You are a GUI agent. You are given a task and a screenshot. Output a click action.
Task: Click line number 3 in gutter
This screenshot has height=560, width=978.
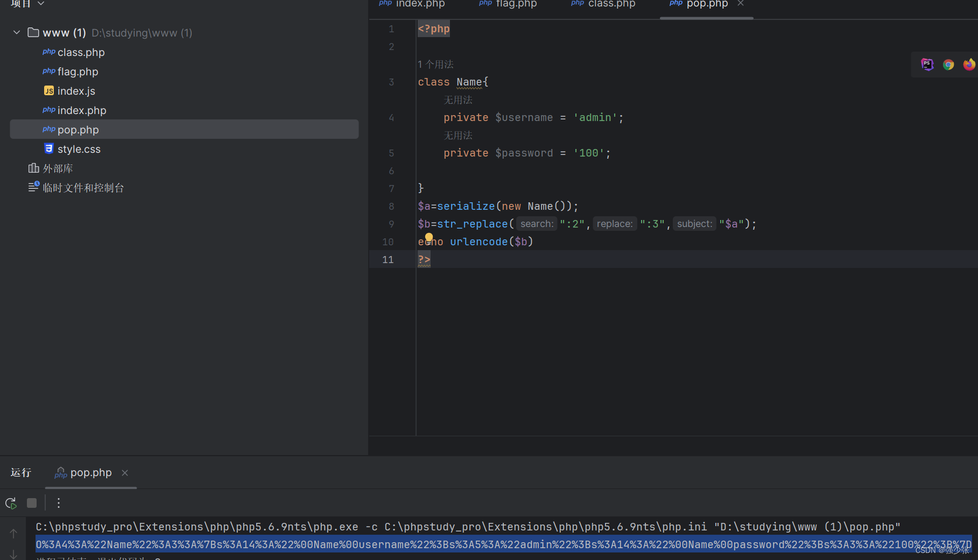click(391, 82)
